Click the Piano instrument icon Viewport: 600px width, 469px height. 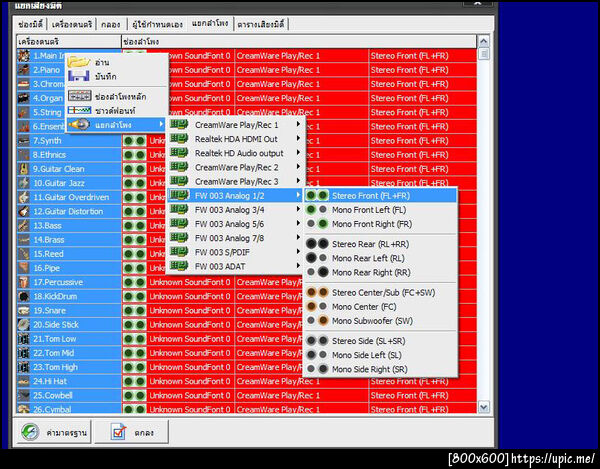tap(24, 70)
